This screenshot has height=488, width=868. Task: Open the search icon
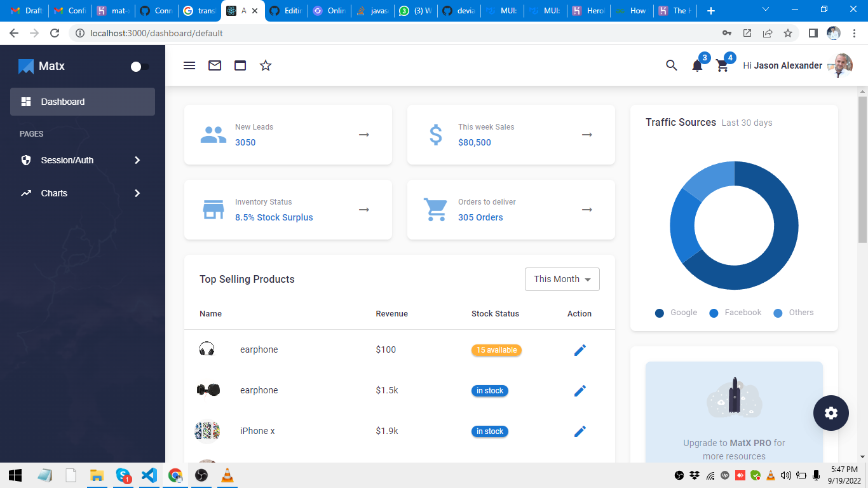coord(671,65)
